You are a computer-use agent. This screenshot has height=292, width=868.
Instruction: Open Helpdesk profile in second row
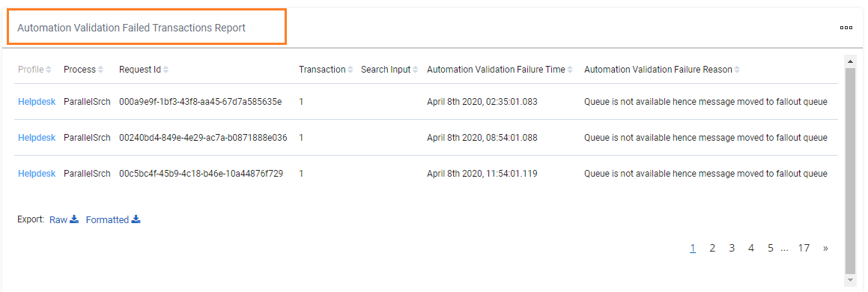pyautogui.click(x=37, y=138)
